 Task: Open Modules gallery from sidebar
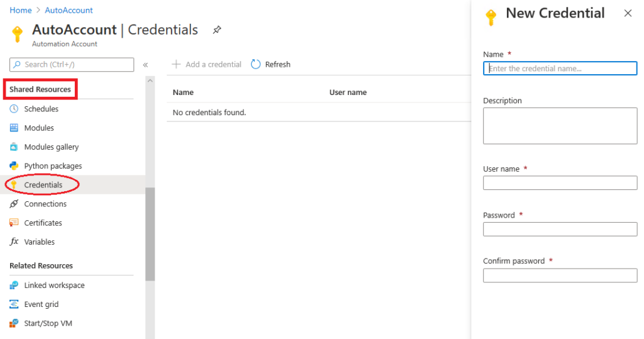click(52, 147)
